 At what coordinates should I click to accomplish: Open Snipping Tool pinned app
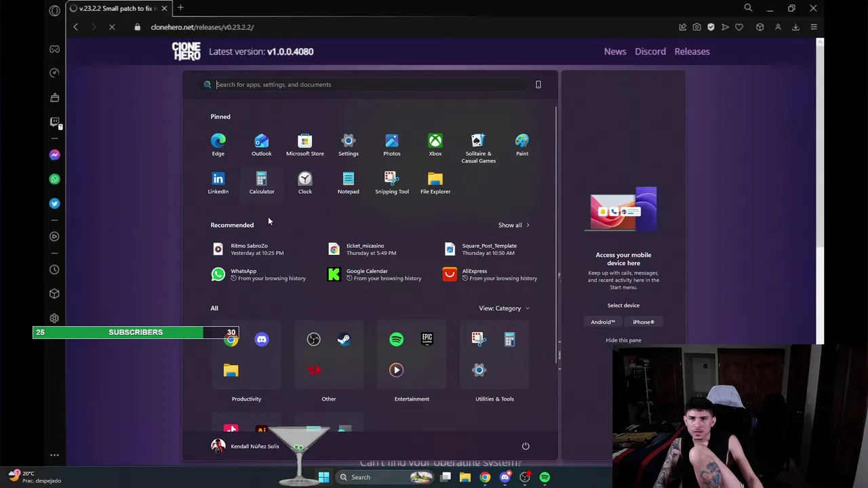point(391,182)
